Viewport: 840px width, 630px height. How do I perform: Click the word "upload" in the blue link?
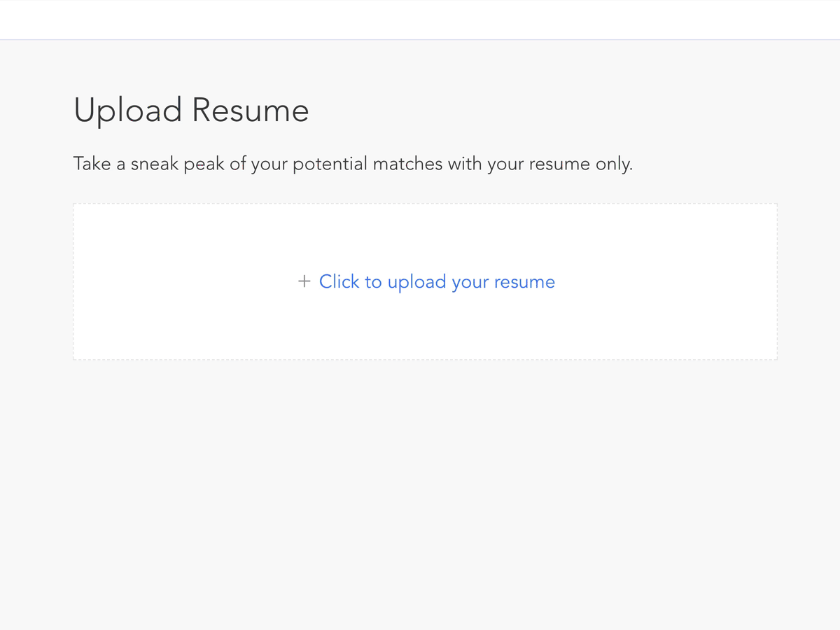pyautogui.click(x=416, y=281)
